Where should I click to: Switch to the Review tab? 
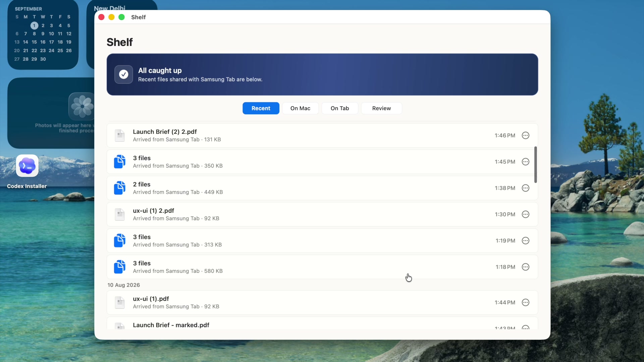pos(381,108)
